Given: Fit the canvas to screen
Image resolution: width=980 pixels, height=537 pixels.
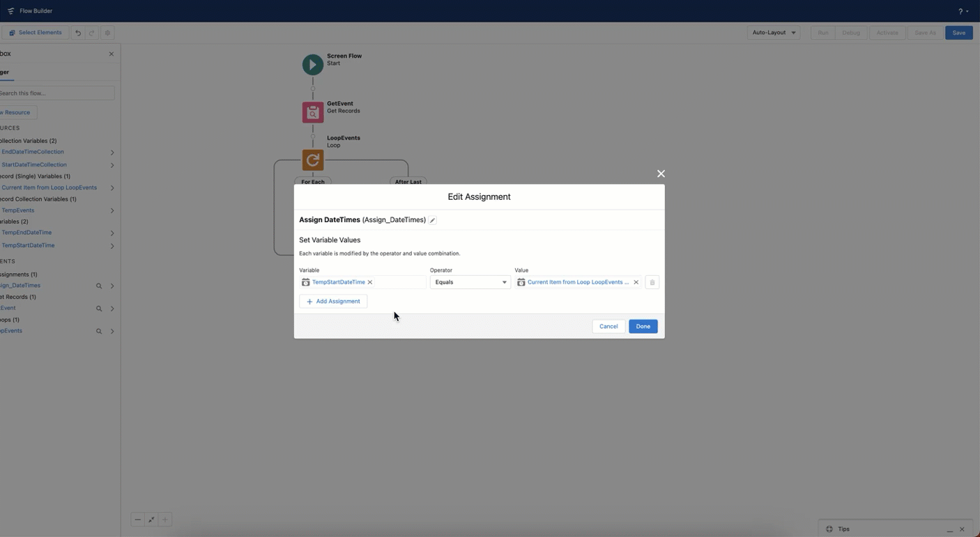Looking at the screenshot, I should (x=151, y=520).
